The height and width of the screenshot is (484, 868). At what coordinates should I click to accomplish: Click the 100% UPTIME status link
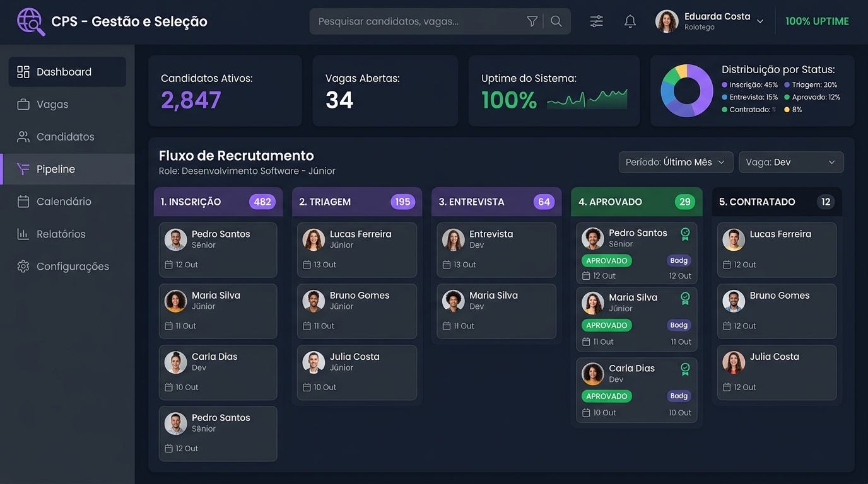[817, 21]
